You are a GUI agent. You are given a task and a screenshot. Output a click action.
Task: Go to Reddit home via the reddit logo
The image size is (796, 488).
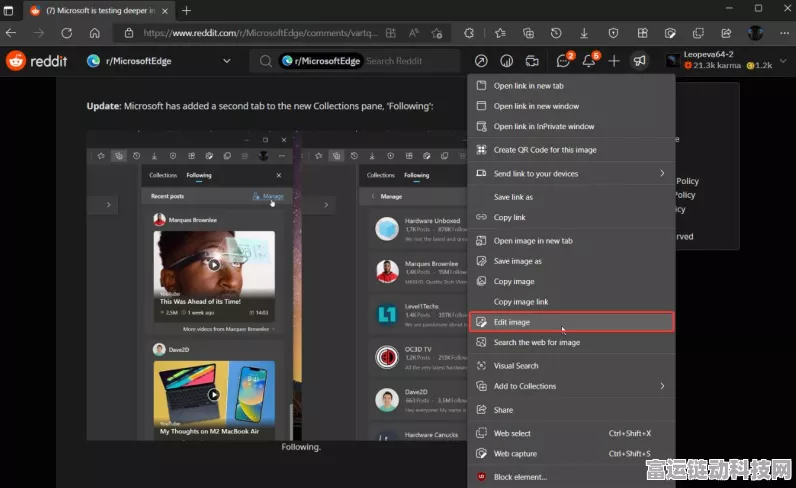(x=37, y=61)
